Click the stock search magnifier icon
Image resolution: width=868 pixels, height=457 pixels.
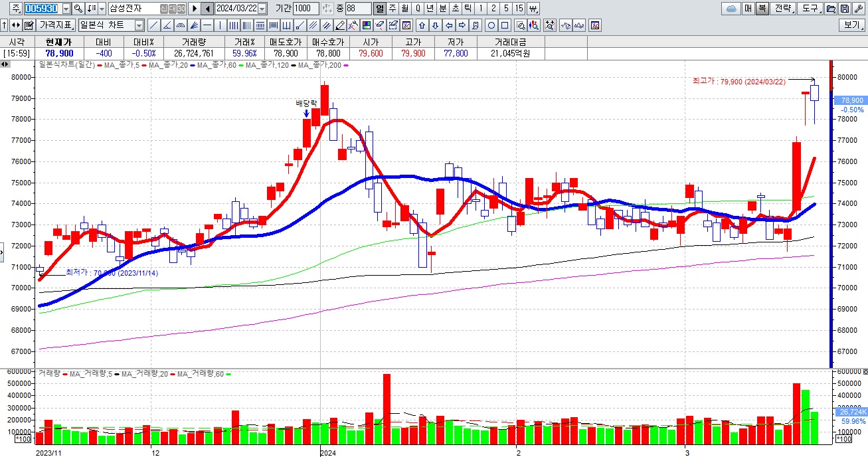pyautogui.click(x=78, y=9)
